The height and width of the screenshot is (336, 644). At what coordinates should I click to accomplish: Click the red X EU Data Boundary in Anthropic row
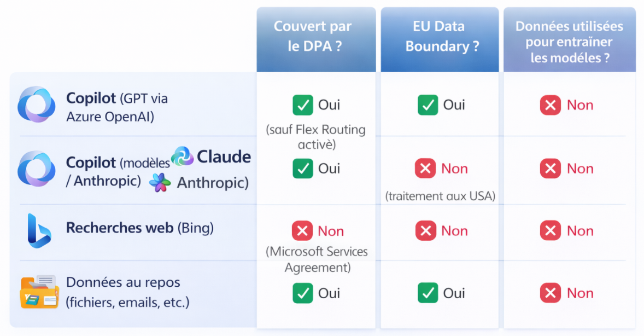click(x=425, y=169)
